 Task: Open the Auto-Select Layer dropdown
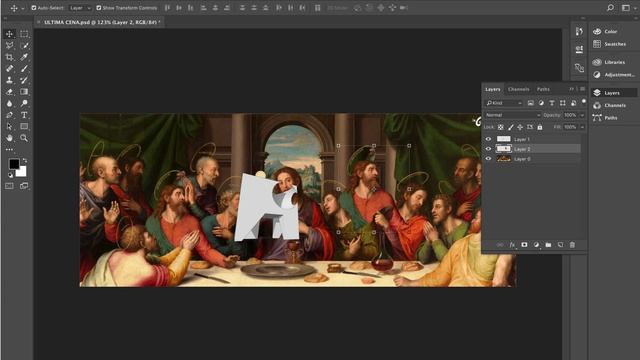pos(80,8)
